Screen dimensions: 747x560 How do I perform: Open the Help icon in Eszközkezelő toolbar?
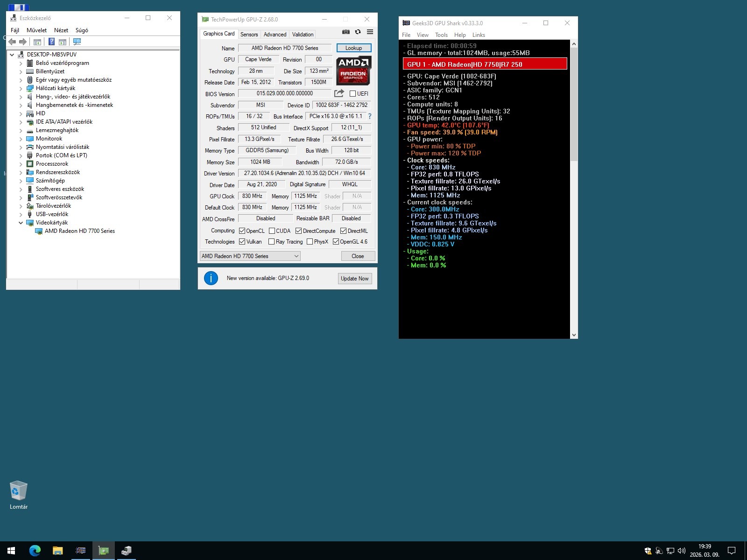coord(51,42)
